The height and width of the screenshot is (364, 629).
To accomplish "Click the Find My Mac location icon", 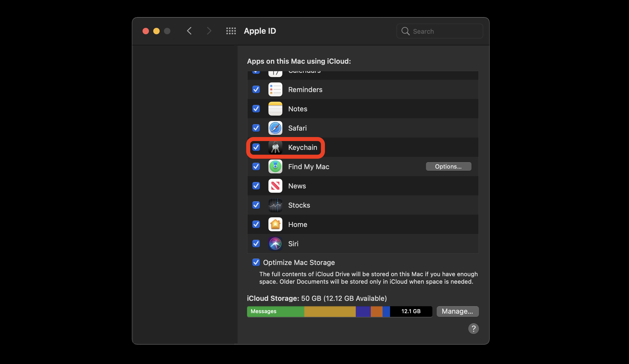I will 275,166.
